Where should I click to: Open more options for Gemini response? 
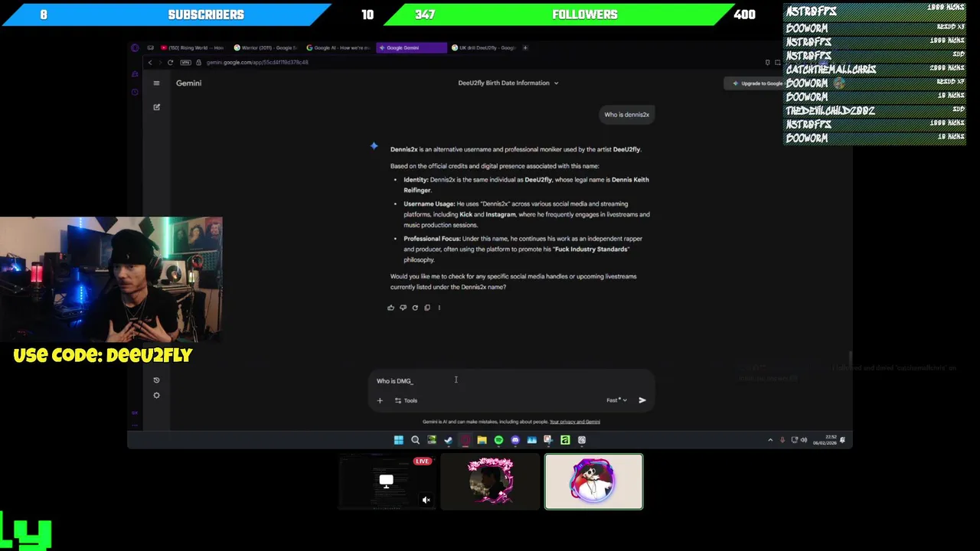439,308
